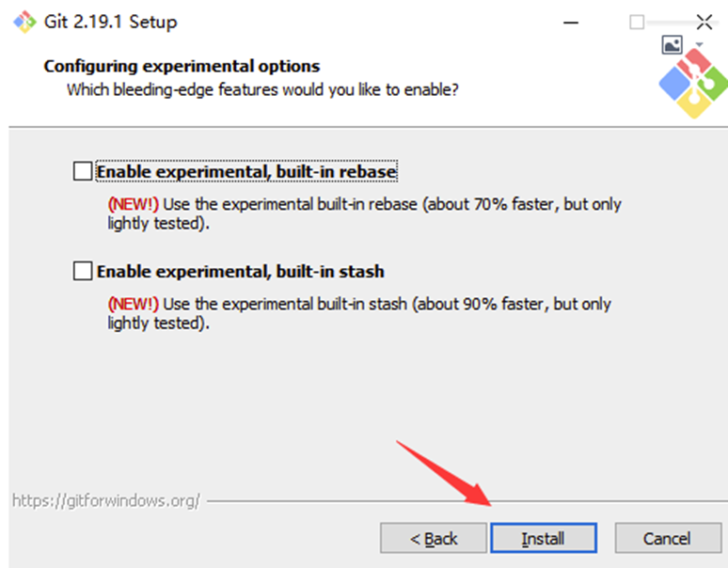This screenshot has width=728, height=568.
Task: Click the "Git 2.19.1 Setup" window title
Action: pyautogui.click(x=111, y=21)
